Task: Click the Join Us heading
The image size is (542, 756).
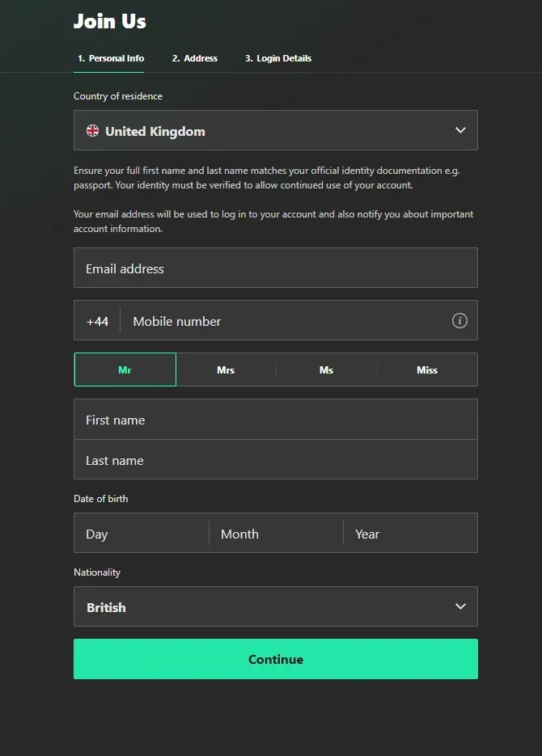Action: pyautogui.click(x=109, y=21)
